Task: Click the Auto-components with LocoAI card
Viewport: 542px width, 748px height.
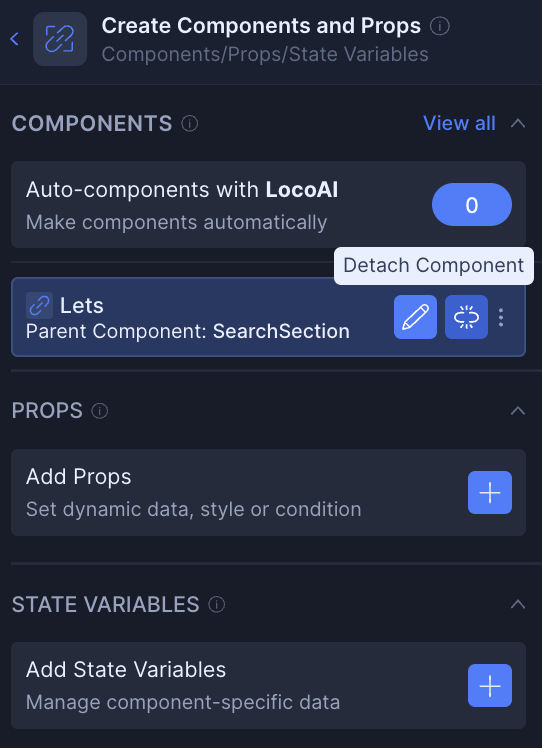Action: 268,205
